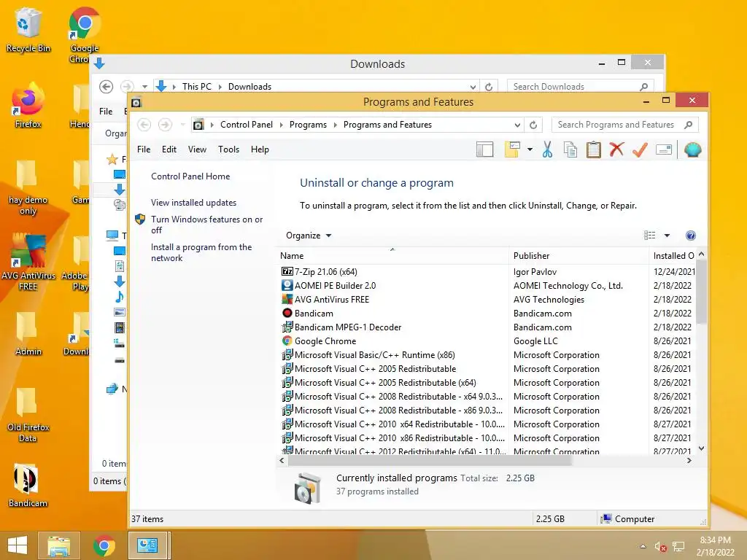Click Turn Windows features on or off
Viewport: 747px width, 560px height.
tap(206, 225)
